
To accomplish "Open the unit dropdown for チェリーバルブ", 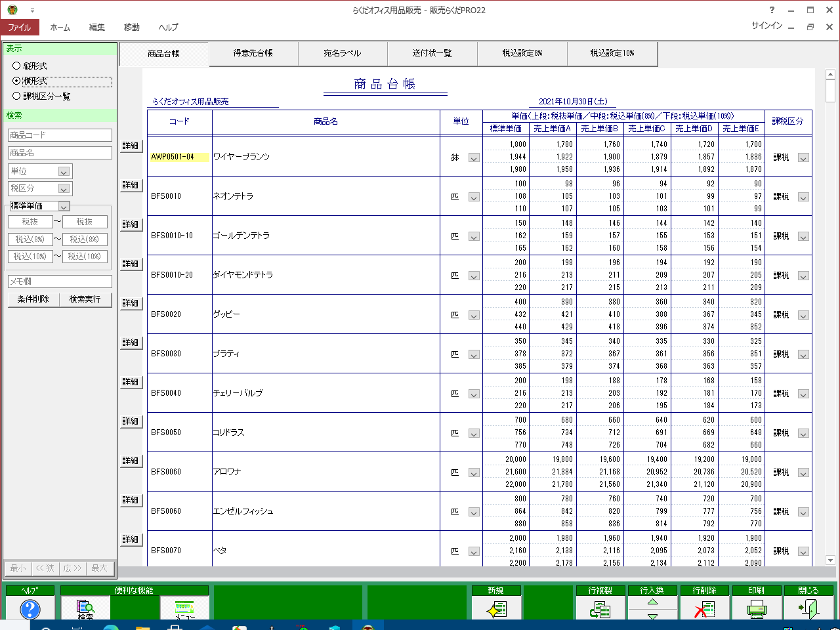I will [474, 394].
